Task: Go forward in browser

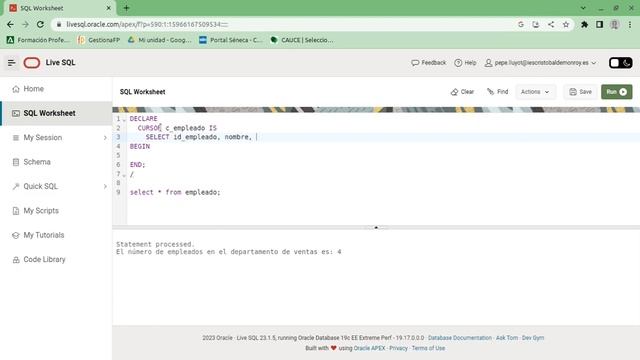Action: click(25, 24)
